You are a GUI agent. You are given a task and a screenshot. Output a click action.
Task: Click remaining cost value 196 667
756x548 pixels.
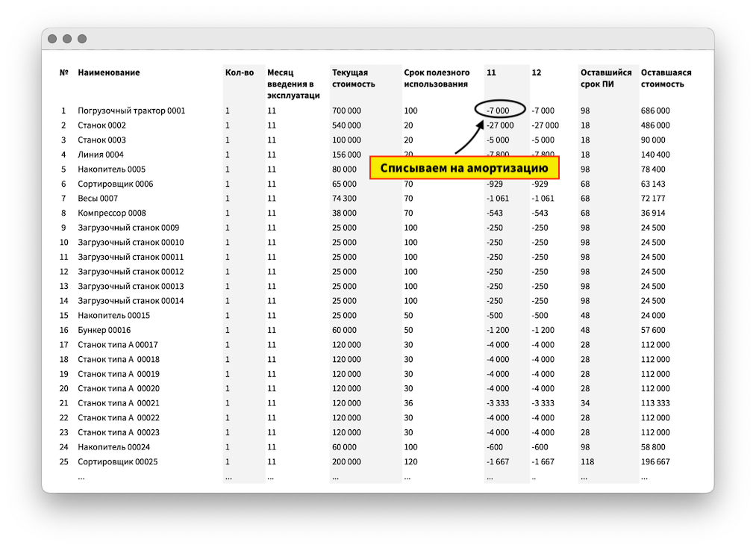click(655, 461)
